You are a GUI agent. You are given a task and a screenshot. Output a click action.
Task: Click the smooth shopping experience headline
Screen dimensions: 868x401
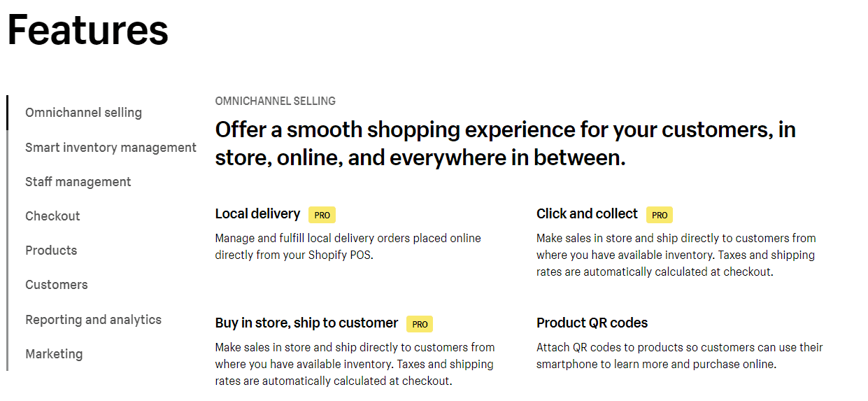505,143
